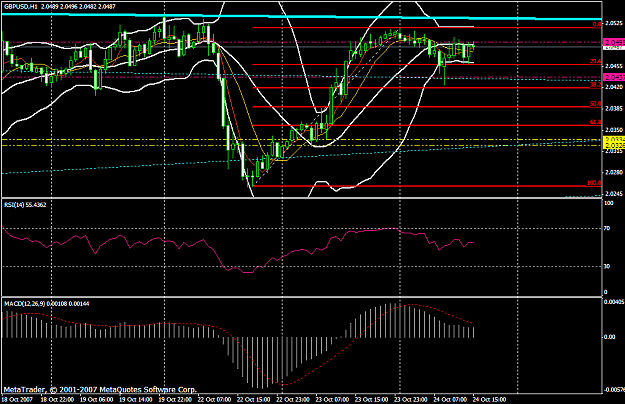Click the RSI scale value 70
The width and height of the screenshot is (625, 404).
point(607,229)
